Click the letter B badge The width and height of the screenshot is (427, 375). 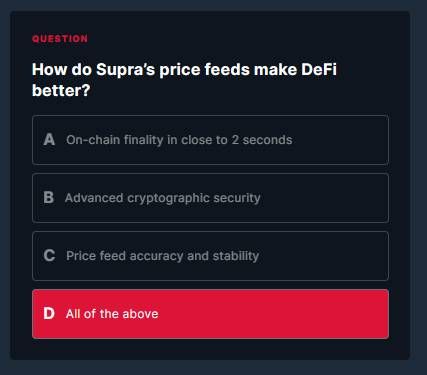click(49, 197)
